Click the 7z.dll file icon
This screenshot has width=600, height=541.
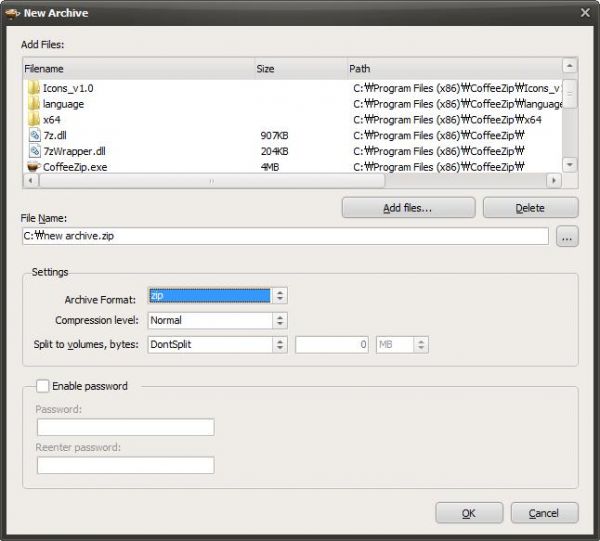click(x=34, y=135)
